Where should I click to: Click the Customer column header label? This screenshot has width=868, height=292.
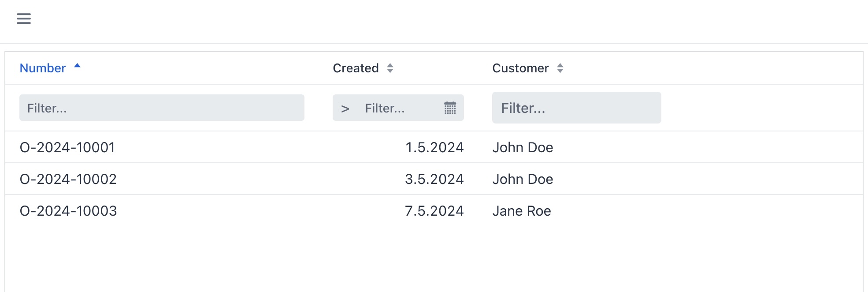520,68
